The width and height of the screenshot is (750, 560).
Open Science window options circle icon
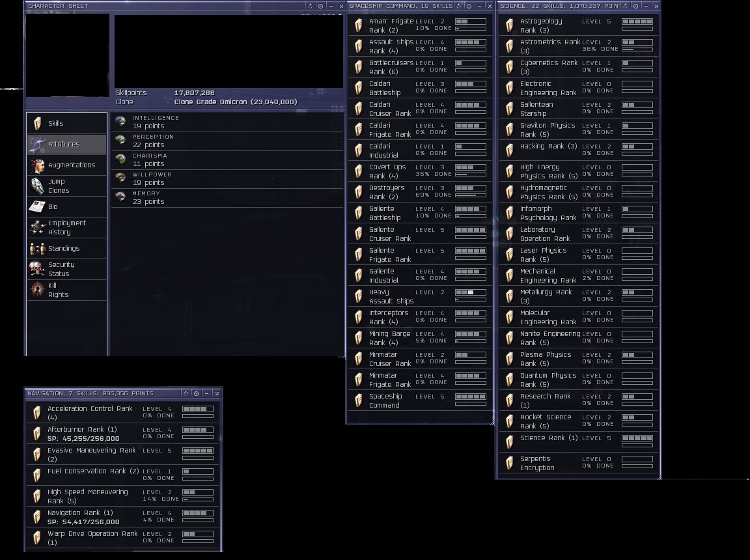635,6
